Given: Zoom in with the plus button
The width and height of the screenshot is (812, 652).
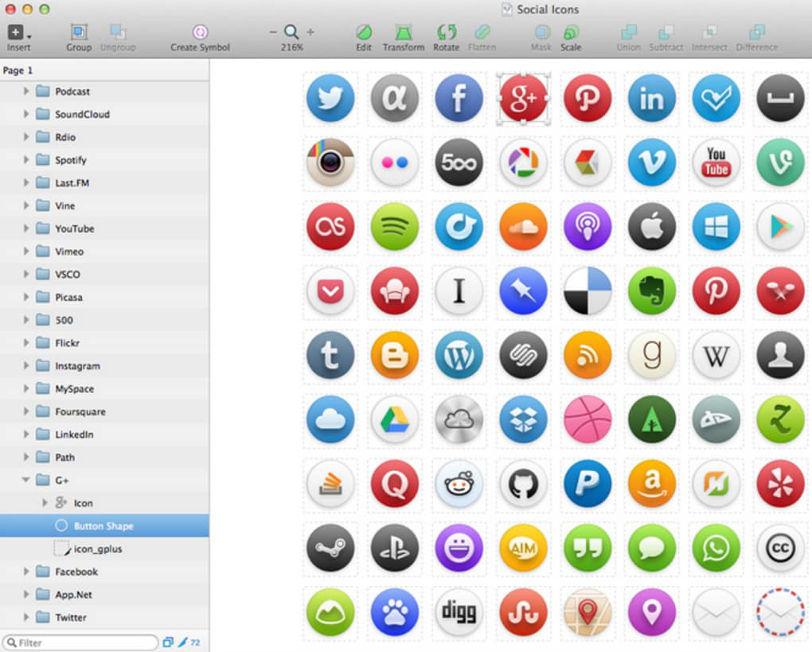Looking at the screenshot, I should (310, 32).
